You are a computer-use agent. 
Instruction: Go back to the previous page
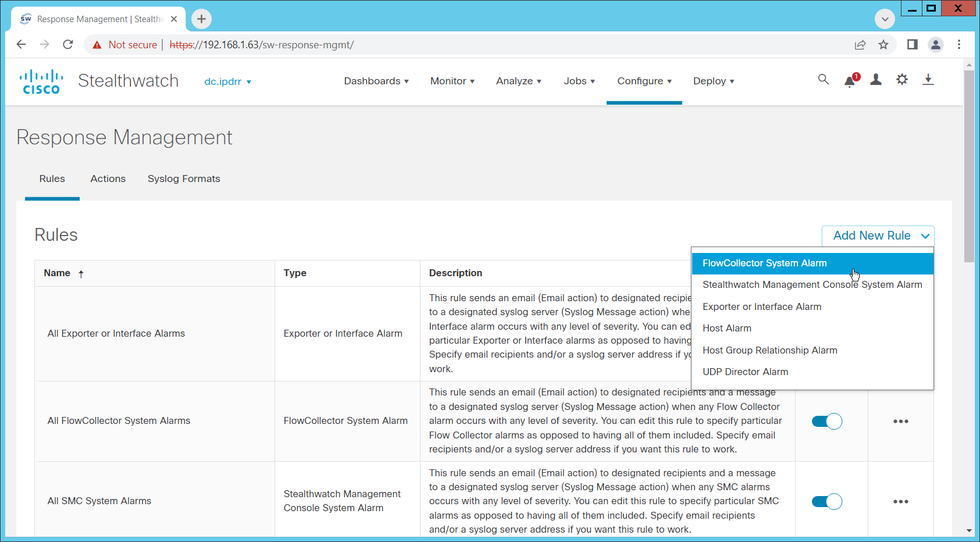tap(22, 45)
